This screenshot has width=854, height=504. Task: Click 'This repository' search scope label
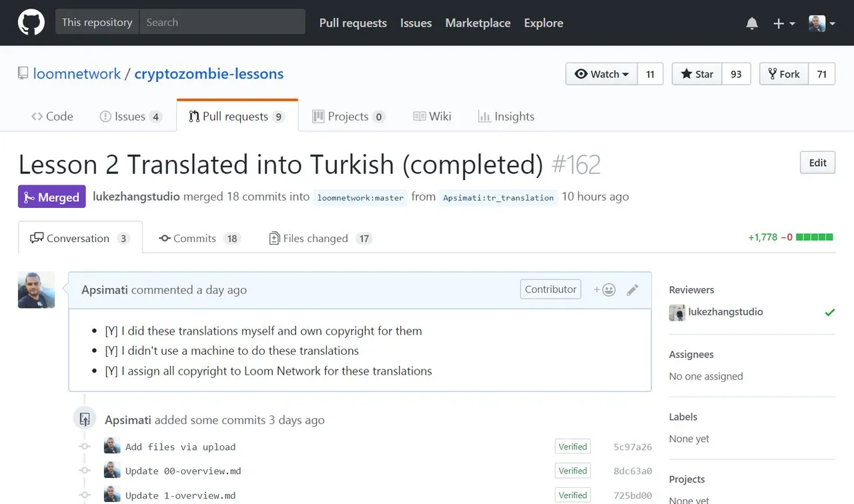tap(97, 22)
